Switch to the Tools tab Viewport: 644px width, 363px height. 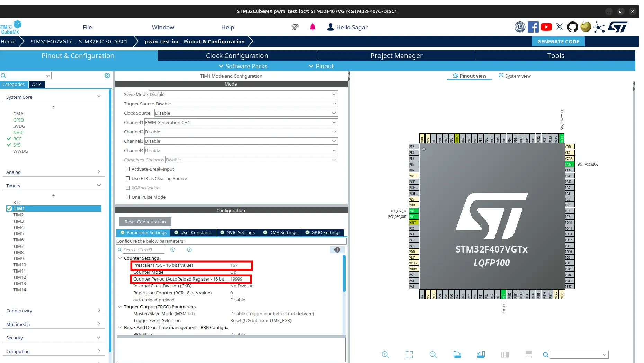[556, 56]
